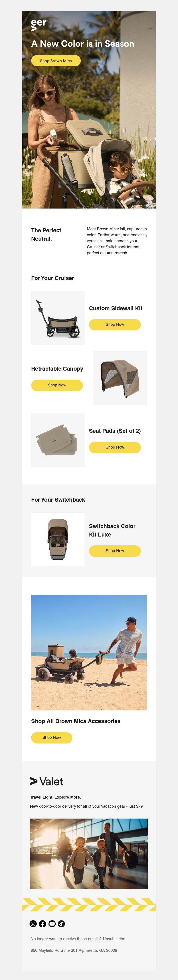178x980 pixels.
Task: Shop Now for Seat Pads set
Action: point(115,447)
